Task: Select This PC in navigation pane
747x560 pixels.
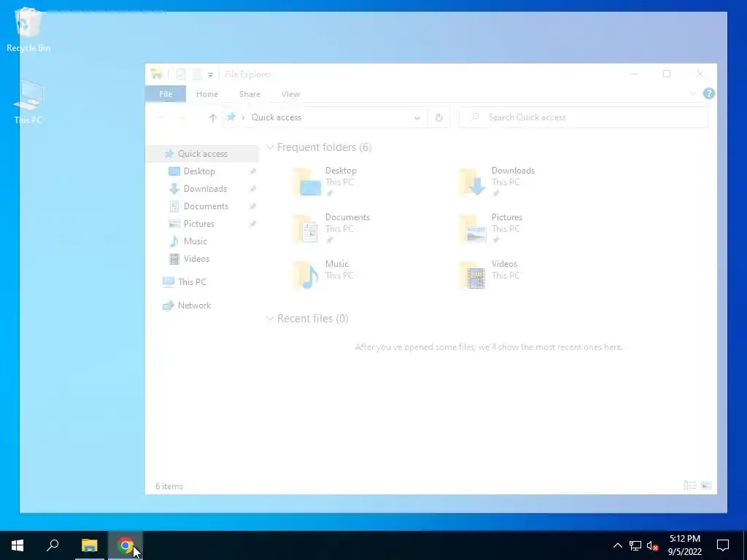Action: (x=192, y=282)
